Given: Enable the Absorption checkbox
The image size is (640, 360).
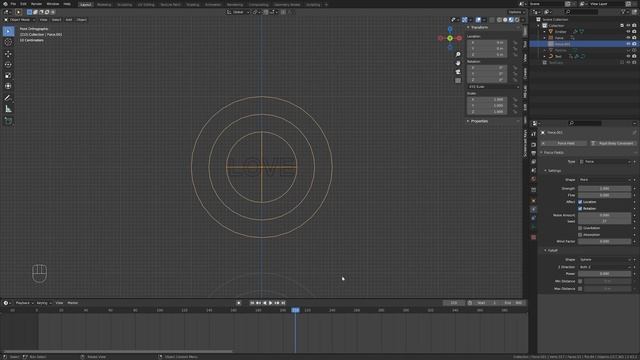Looking at the screenshot, I should [x=580, y=235].
